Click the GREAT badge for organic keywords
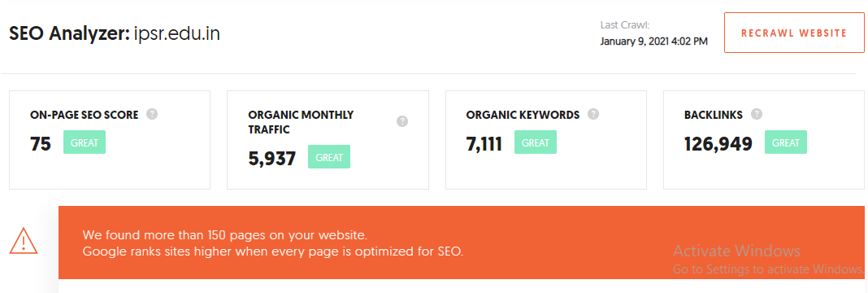The height and width of the screenshot is (293, 868). [x=536, y=142]
